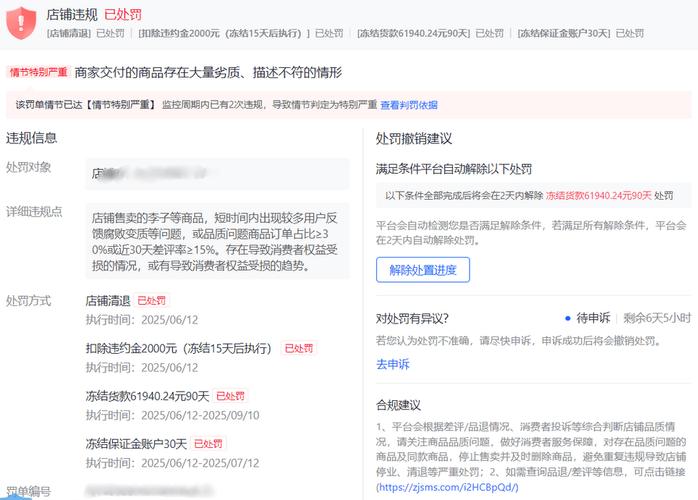698x500 pixels.
Task: Click the 详细违规点 description text box
Action: point(217,241)
